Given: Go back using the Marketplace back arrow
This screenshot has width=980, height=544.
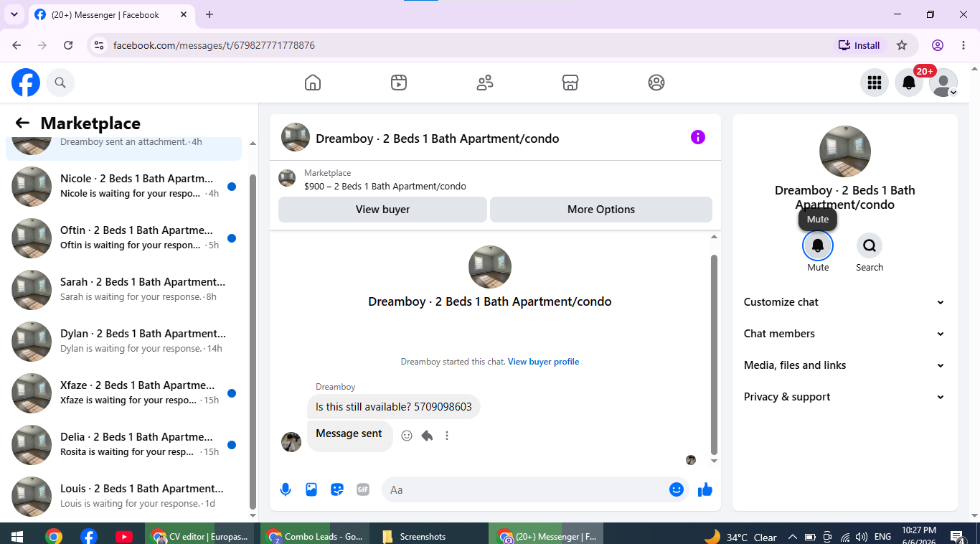Looking at the screenshot, I should point(22,123).
